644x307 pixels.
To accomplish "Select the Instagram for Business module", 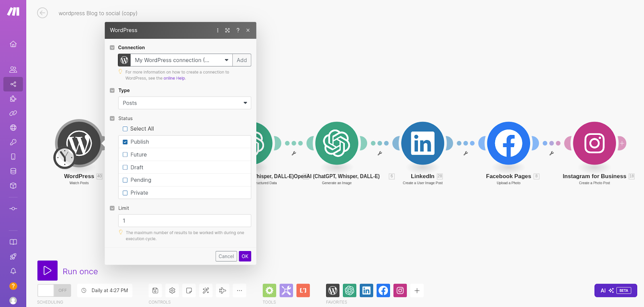I will click(594, 143).
